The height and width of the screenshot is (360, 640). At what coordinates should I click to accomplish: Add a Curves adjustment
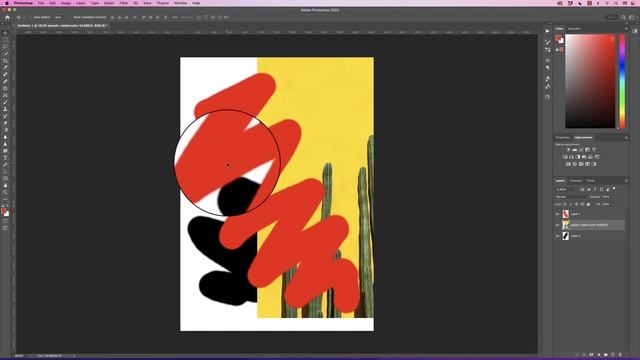pos(581,150)
